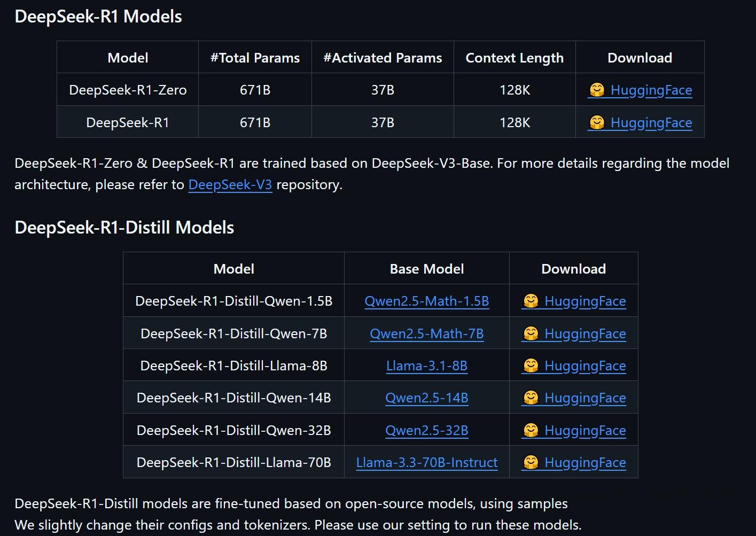
Task: Click the Context Length column header
Action: pyautogui.click(x=515, y=58)
